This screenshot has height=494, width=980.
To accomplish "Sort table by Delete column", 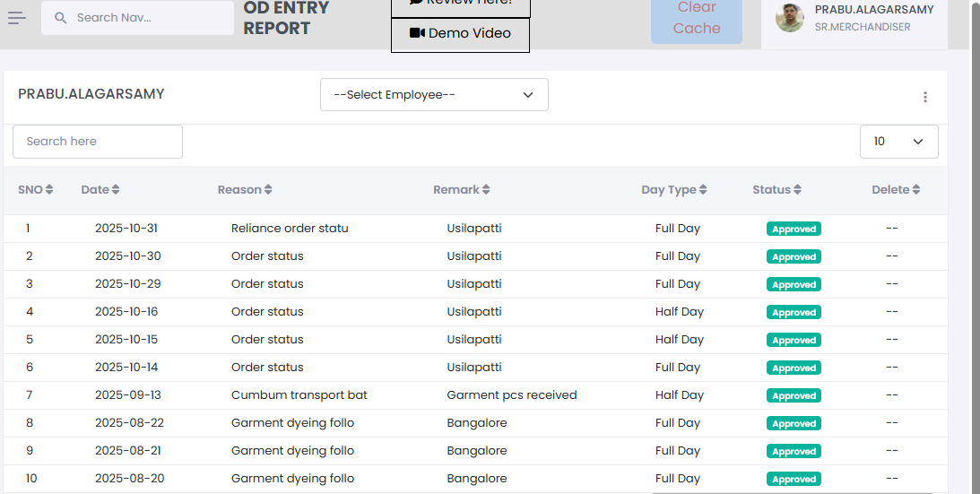I will tap(896, 190).
